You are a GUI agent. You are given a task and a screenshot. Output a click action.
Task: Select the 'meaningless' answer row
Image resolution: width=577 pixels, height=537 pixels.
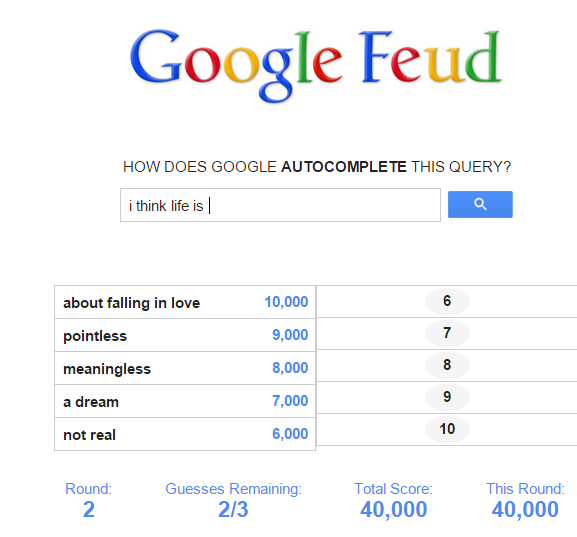coord(185,368)
